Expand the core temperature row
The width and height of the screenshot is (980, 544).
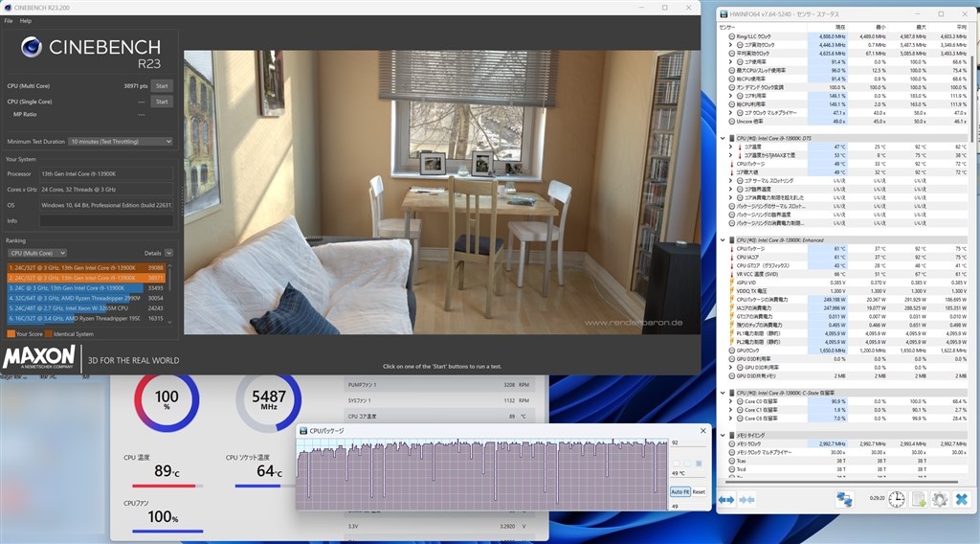pyautogui.click(x=730, y=147)
